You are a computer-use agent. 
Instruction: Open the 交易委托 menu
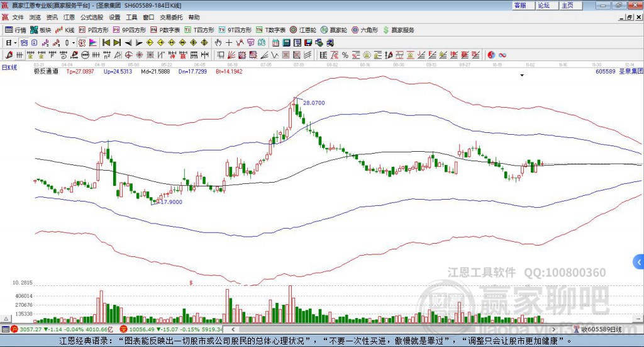tap(171, 17)
